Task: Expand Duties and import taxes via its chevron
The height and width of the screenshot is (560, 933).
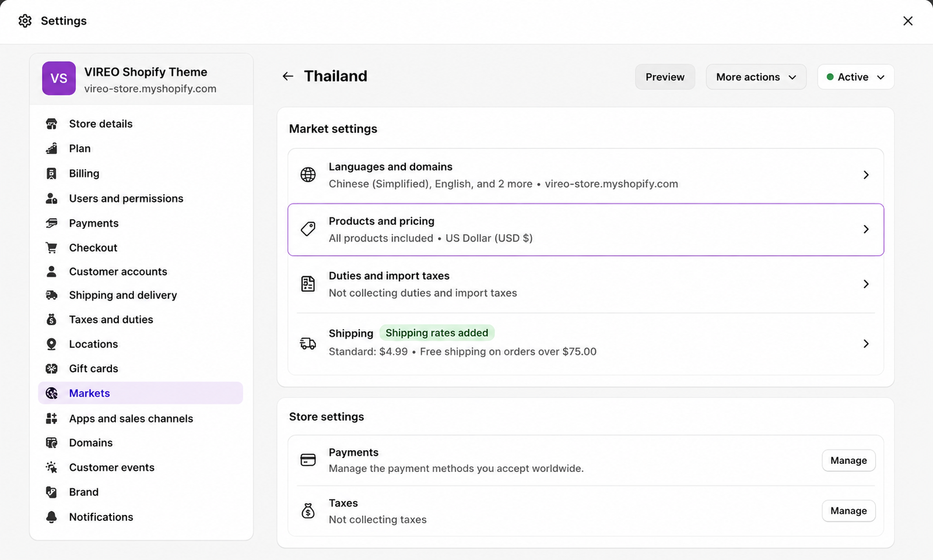Action: click(x=866, y=284)
